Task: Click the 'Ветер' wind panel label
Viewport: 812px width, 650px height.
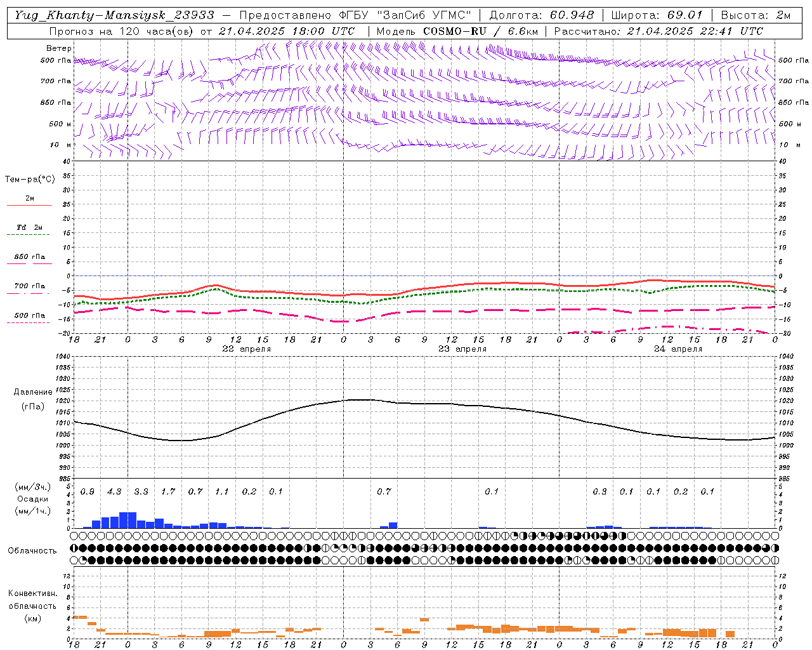Action: pyautogui.click(x=59, y=48)
